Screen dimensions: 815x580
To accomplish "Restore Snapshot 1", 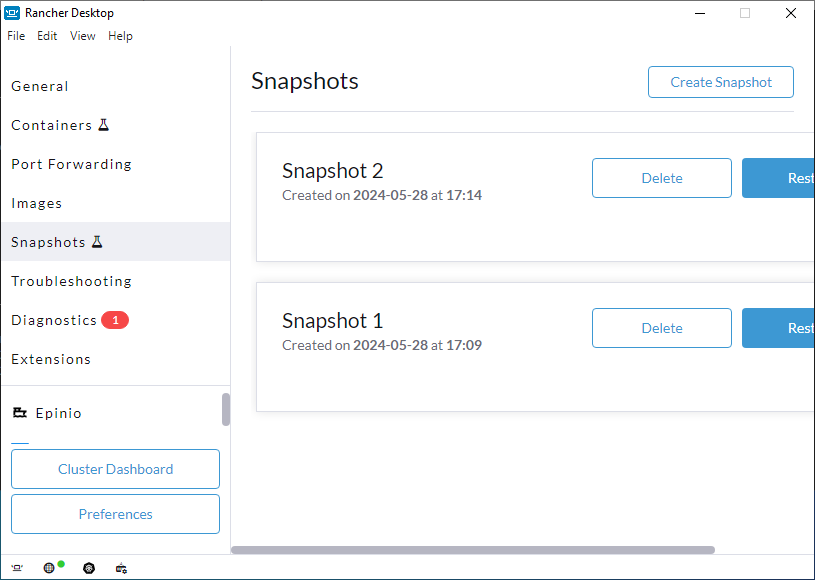I will [x=778, y=328].
